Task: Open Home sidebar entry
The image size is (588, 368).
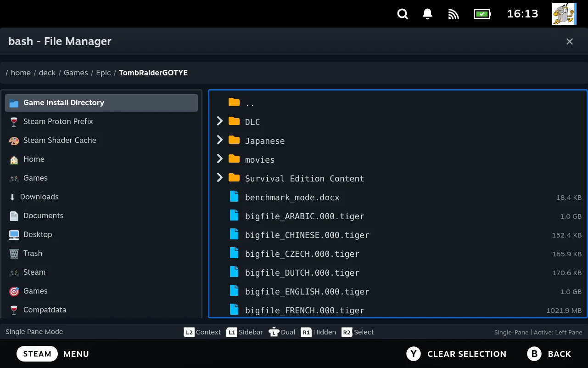Action: click(x=101, y=159)
